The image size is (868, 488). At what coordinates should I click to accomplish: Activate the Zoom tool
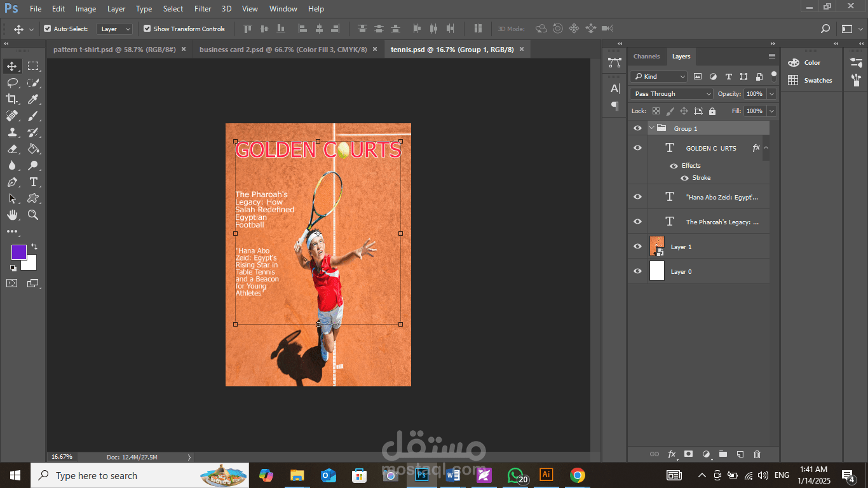point(33,215)
